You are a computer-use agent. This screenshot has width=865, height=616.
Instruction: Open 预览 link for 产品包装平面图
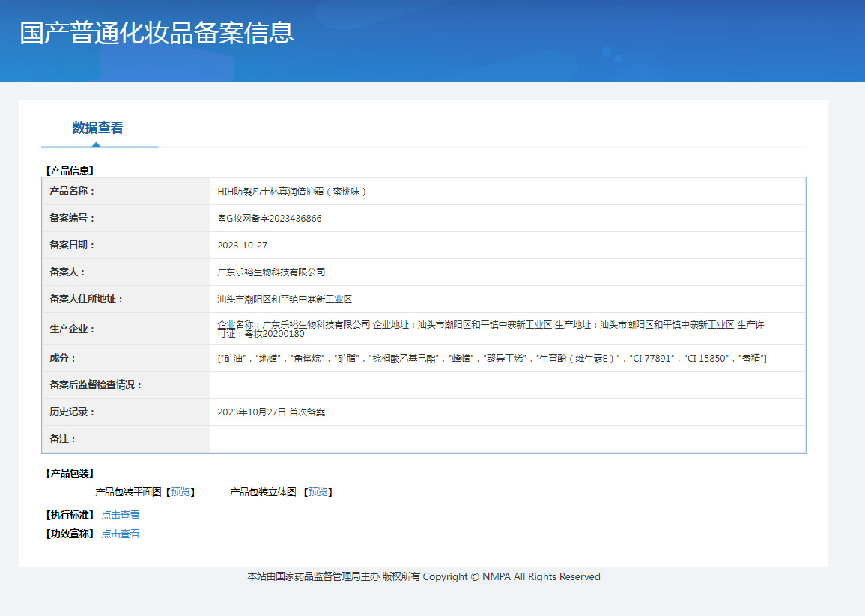[180, 492]
